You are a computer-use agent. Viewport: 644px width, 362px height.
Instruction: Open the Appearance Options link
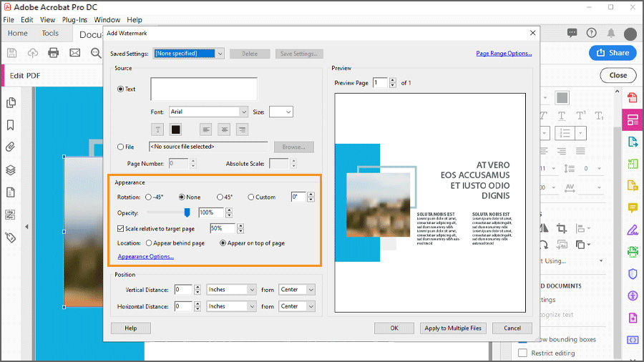click(146, 257)
